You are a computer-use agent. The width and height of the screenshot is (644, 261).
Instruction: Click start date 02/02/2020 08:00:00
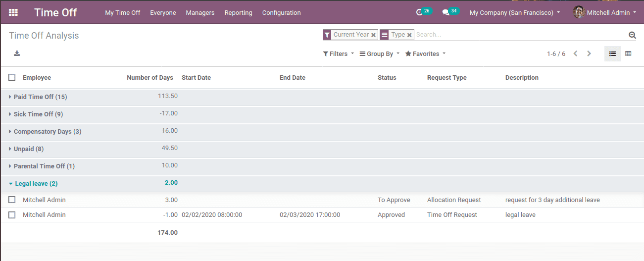pos(212,215)
